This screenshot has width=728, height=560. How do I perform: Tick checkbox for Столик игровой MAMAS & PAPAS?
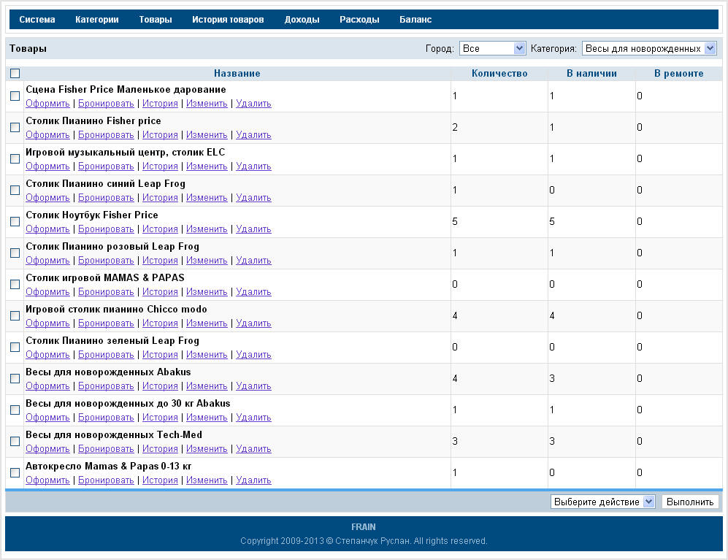15,284
